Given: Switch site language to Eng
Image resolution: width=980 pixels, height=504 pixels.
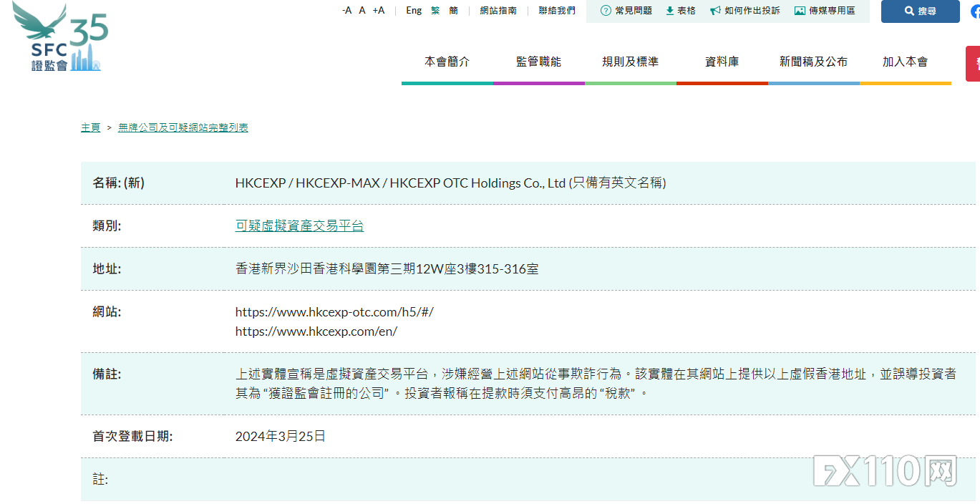Looking at the screenshot, I should [x=413, y=11].
